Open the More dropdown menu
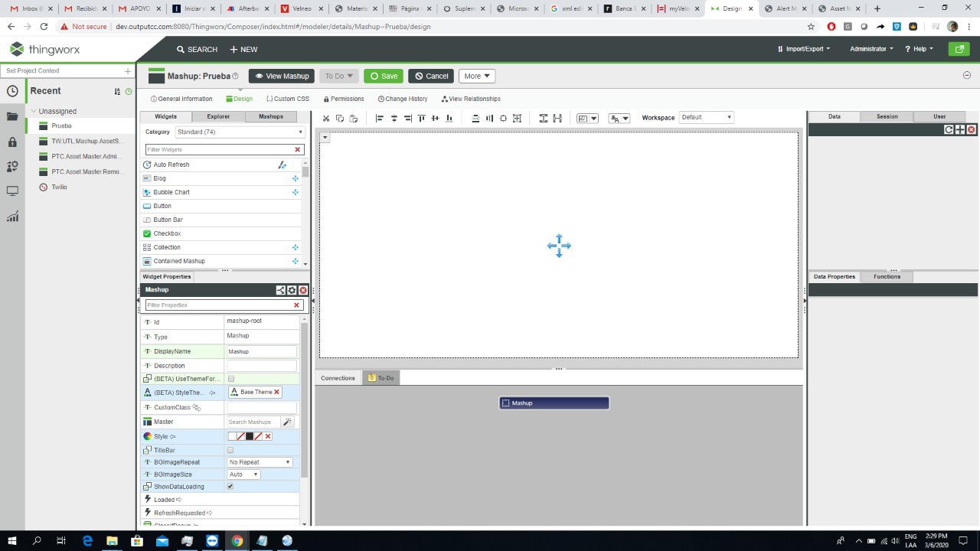Viewport: 980px width, 551px height. coord(477,76)
